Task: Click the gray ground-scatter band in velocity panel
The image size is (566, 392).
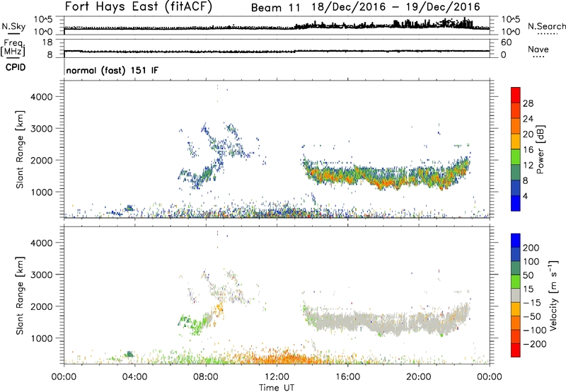Action: (386, 321)
